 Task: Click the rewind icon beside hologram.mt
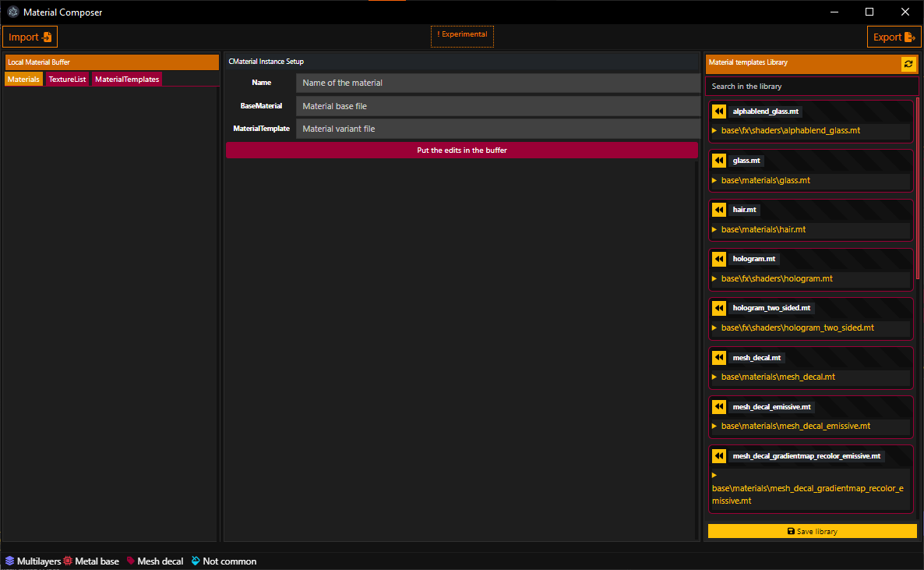click(719, 259)
